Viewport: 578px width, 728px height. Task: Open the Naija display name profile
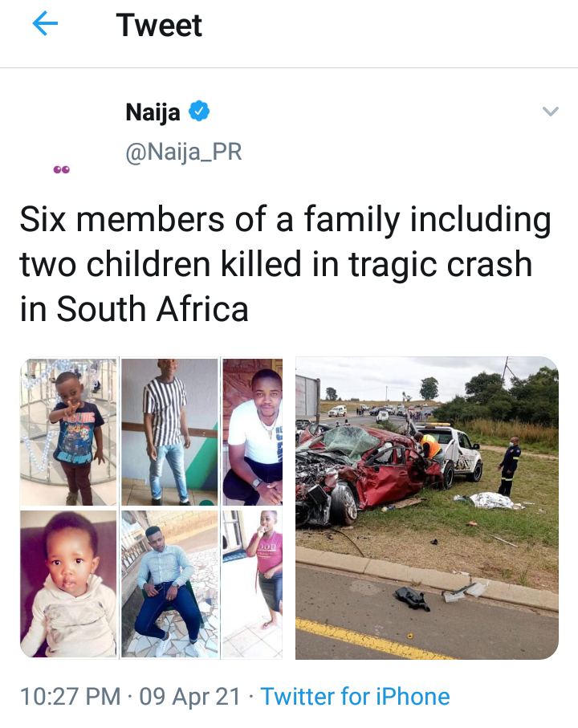coord(153,112)
